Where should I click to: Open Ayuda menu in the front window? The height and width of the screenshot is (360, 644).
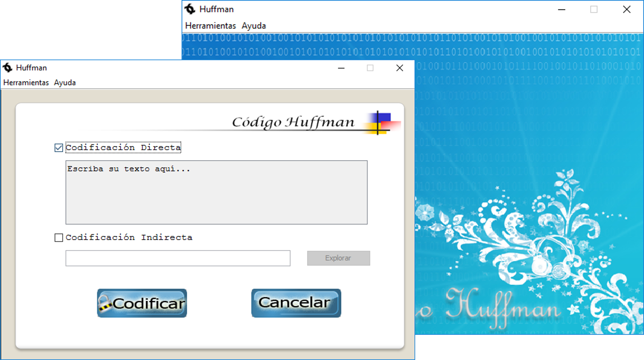coord(65,83)
